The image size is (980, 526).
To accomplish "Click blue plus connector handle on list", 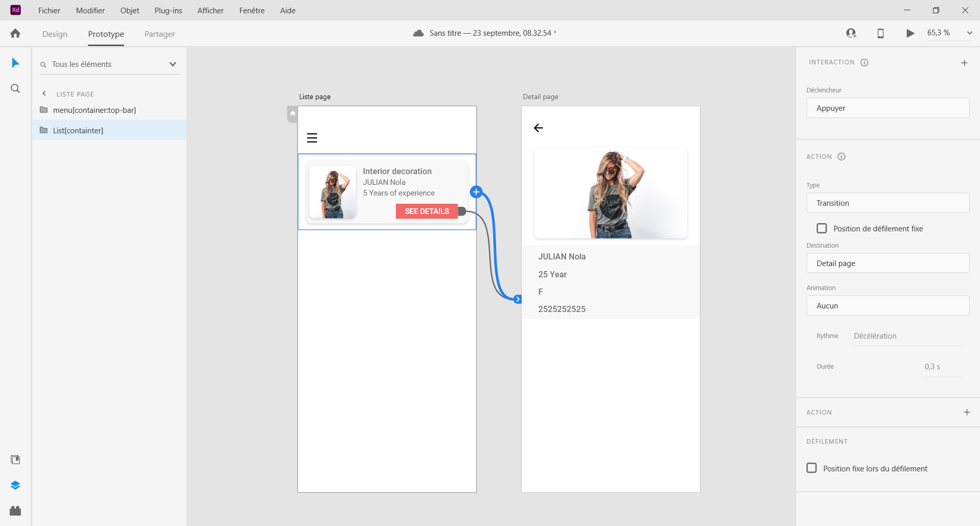I will click(x=476, y=192).
